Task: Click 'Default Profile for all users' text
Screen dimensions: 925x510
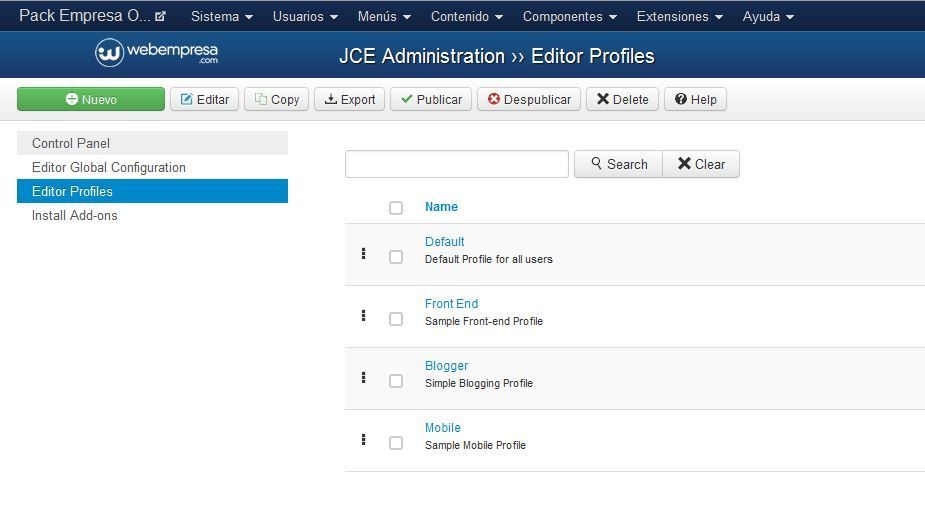Action: coord(488,259)
